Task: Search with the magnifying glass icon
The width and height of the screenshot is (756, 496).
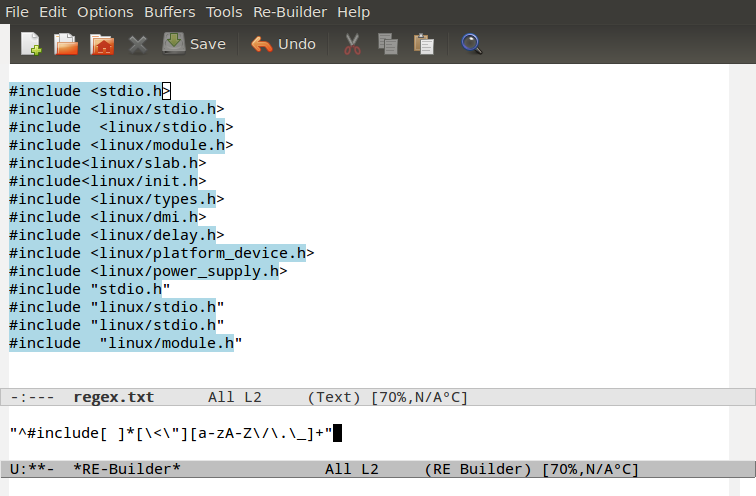Action: click(x=472, y=44)
